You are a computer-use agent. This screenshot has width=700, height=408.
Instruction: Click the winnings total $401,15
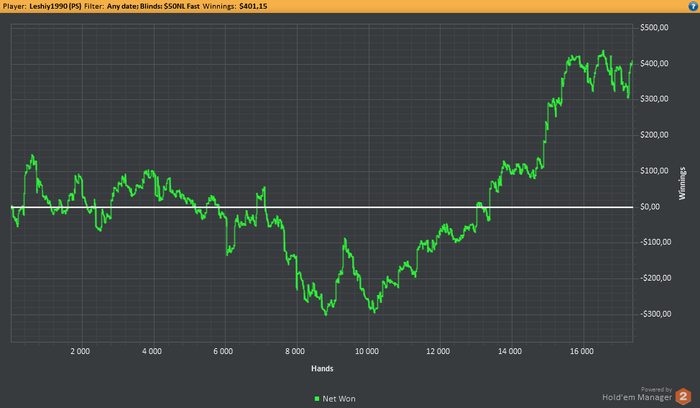(x=253, y=6)
